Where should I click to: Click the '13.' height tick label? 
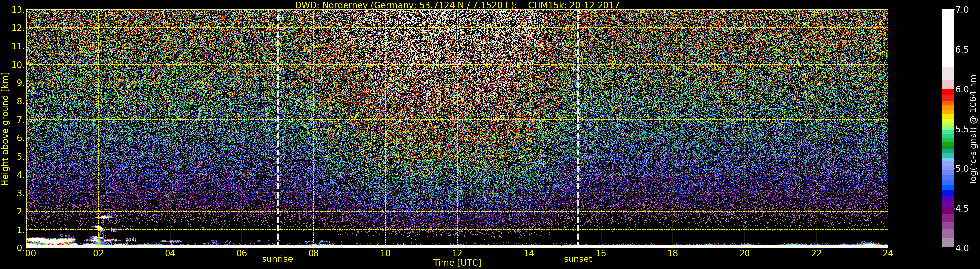pyautogui.click(x=18, y=10)
